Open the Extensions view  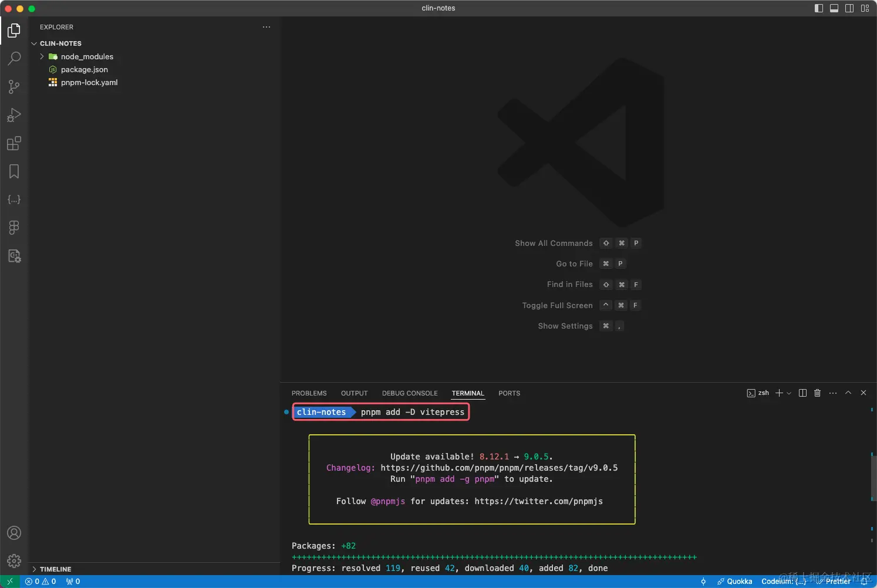coord(14,143)
